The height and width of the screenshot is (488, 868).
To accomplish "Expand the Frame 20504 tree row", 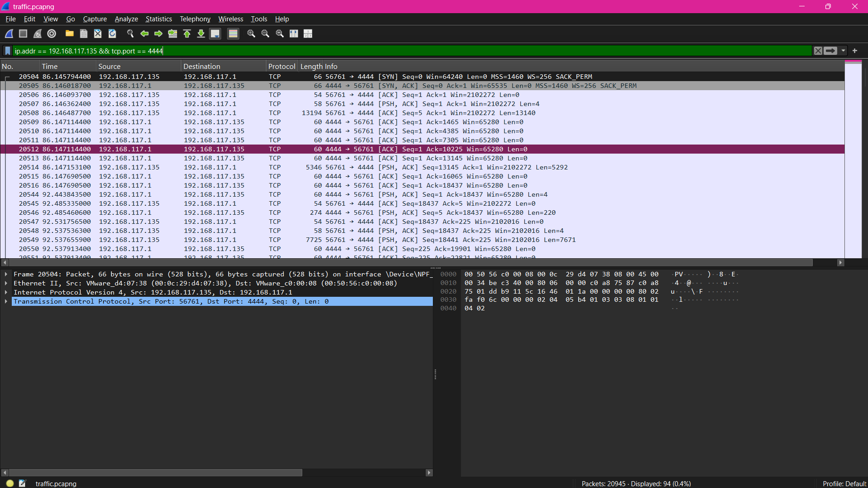I will (6, 274).
